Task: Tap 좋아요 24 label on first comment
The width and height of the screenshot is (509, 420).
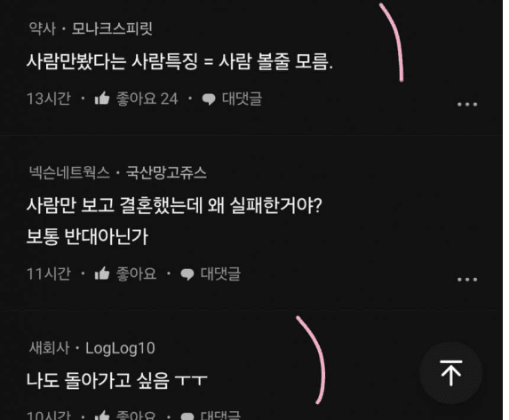Action: click(147, 99)
